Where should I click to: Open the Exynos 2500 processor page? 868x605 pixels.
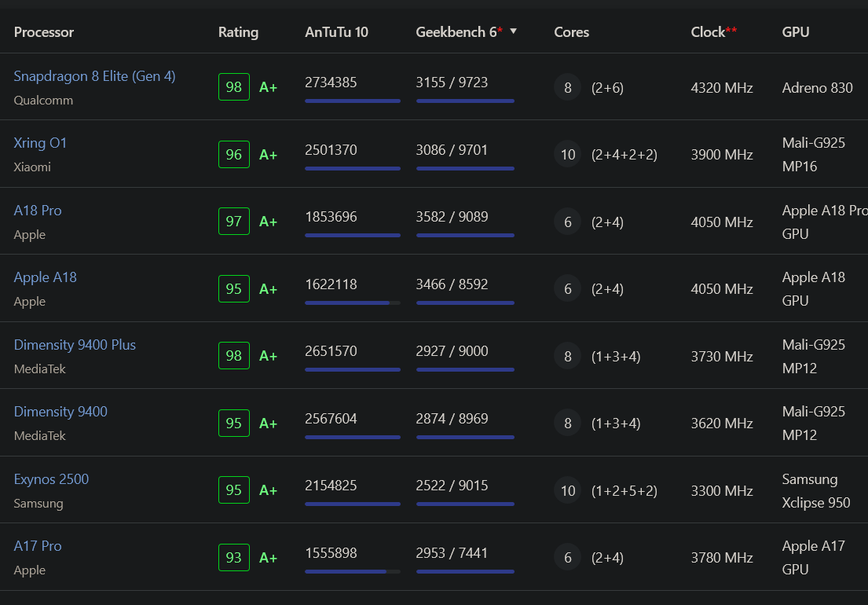pos(51,479)
